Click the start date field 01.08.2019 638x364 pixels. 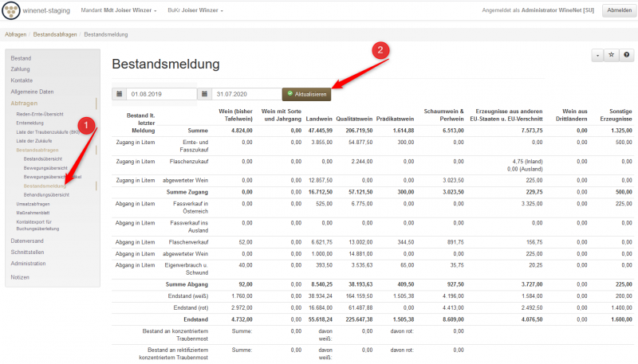162,94
